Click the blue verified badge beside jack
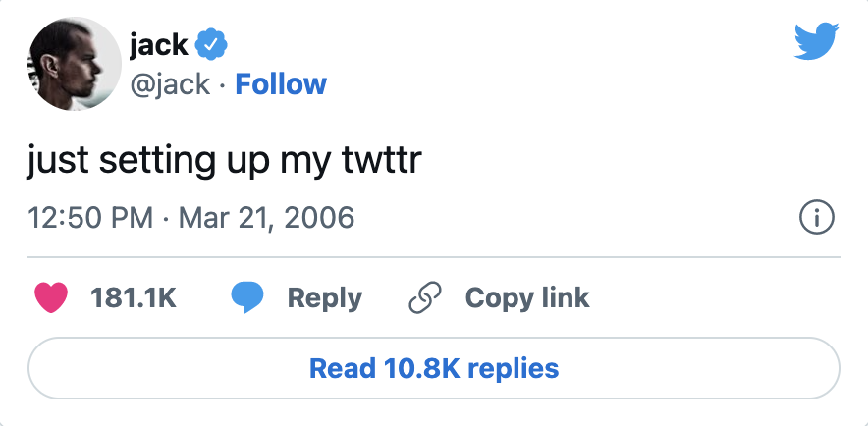Viewport: 868px width, 426px height. pos(211,43)
